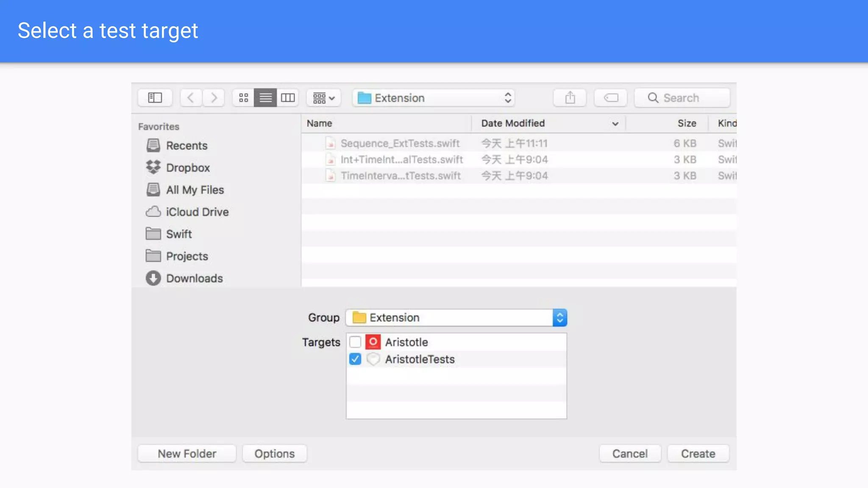Toggle the sidebar visibility icon
This screenshot has height=488, width=868.
[155, 98]
